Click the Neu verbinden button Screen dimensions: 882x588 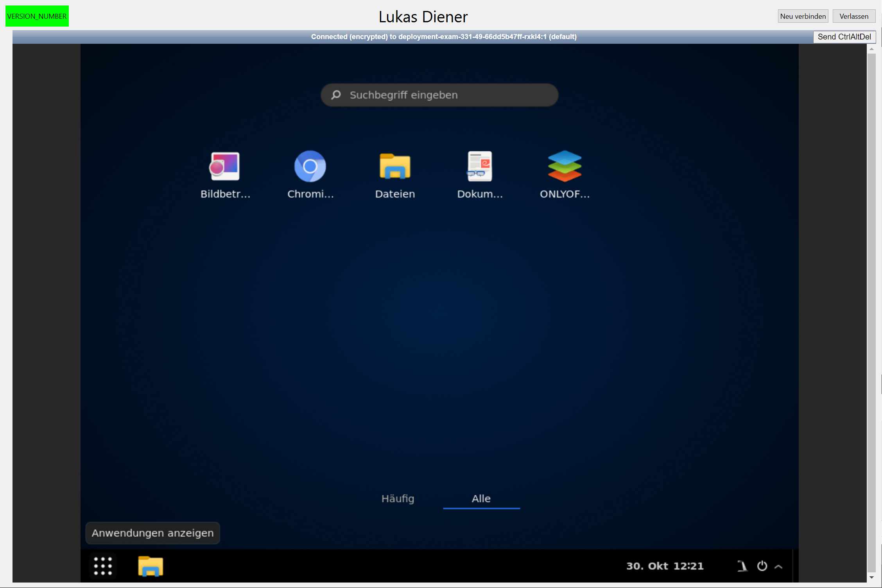click(x=803, y=16)
